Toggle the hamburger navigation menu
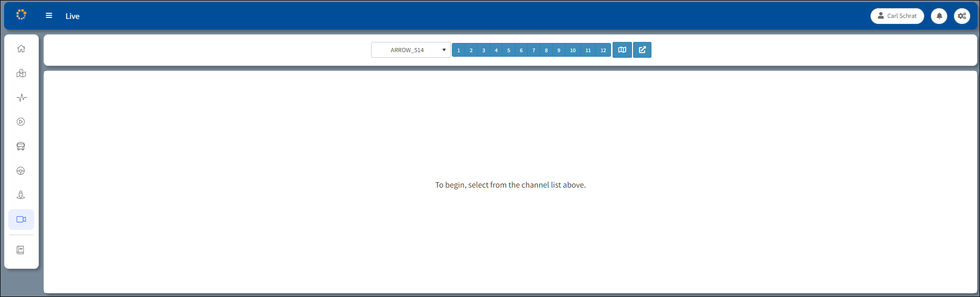The width and height of the screenshot is (980, 297). pos(49,16)
